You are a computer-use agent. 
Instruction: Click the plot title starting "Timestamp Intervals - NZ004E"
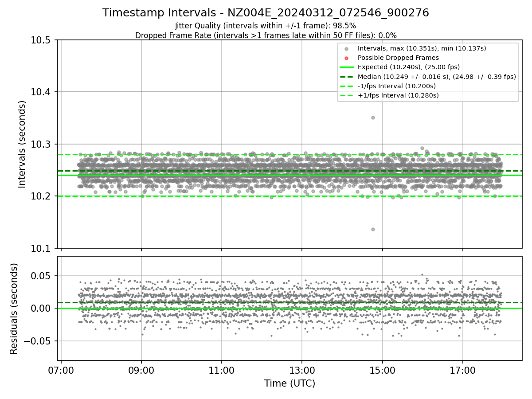coord(266,13)
